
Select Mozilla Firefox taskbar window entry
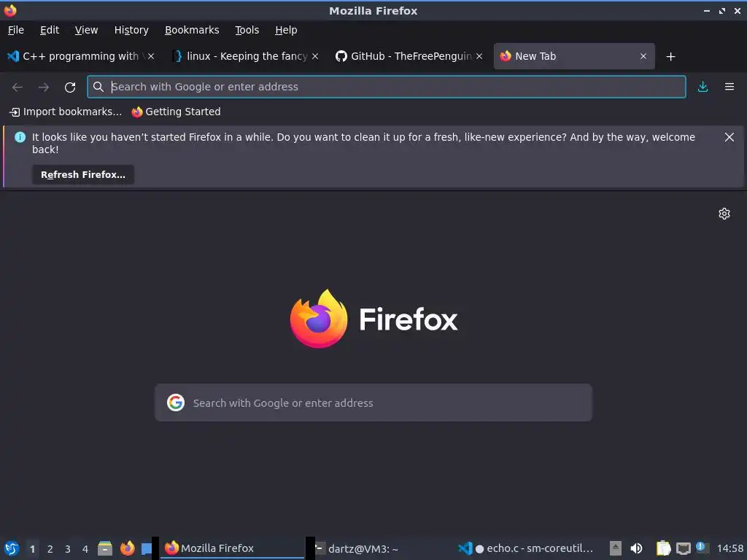point(233,548)
